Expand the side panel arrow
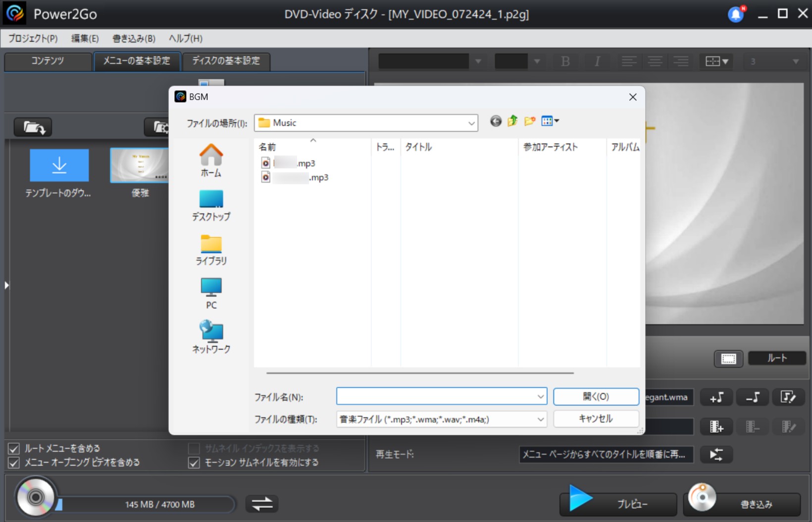 coord(6,285)
